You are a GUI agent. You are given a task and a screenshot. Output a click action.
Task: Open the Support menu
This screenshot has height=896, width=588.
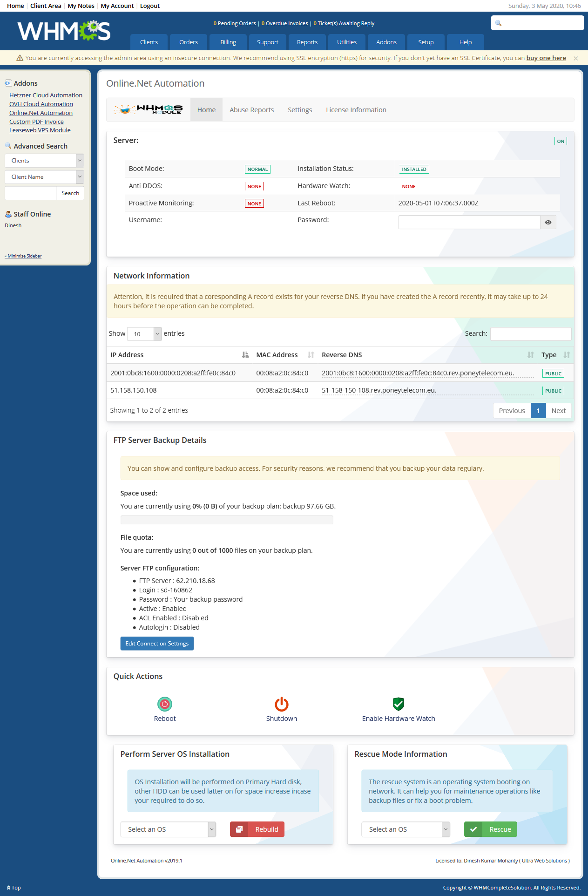268,42
